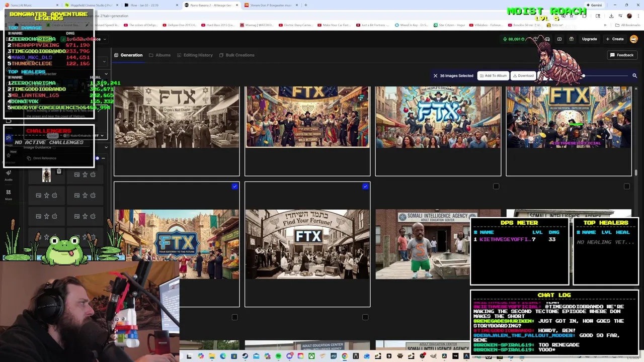
Task: Open the Audio section in the left sidebar
Action: pos(9,175)
